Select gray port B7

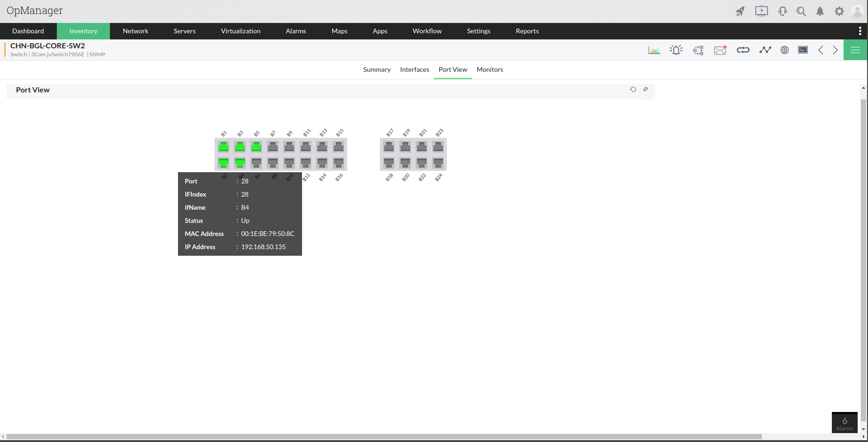tap(273, 147)
